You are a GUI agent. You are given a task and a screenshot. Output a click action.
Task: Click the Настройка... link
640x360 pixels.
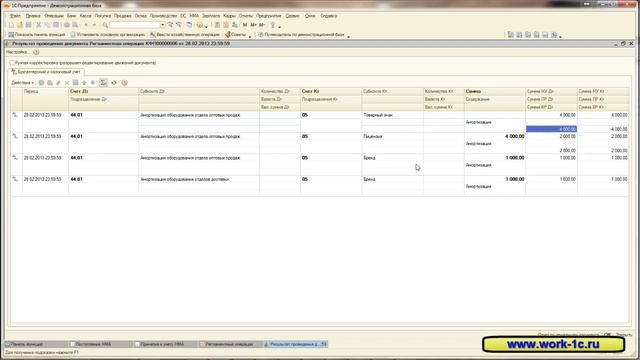(18, 52)
